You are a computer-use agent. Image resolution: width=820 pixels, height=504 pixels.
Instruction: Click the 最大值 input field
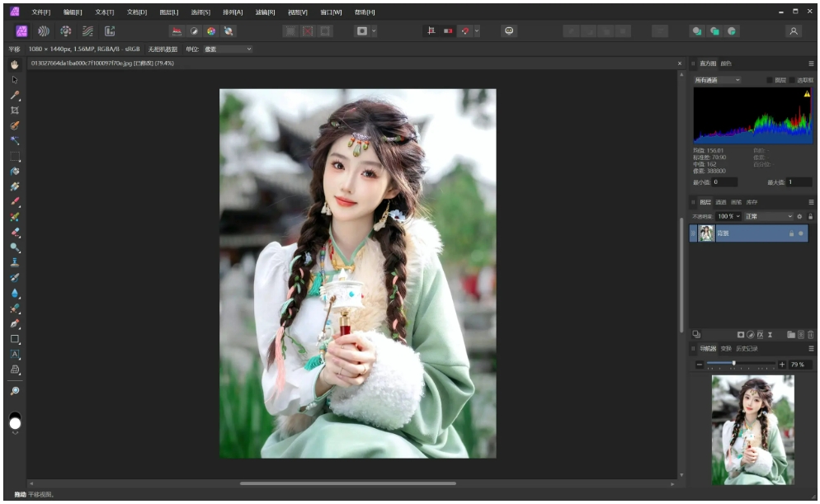799,182
